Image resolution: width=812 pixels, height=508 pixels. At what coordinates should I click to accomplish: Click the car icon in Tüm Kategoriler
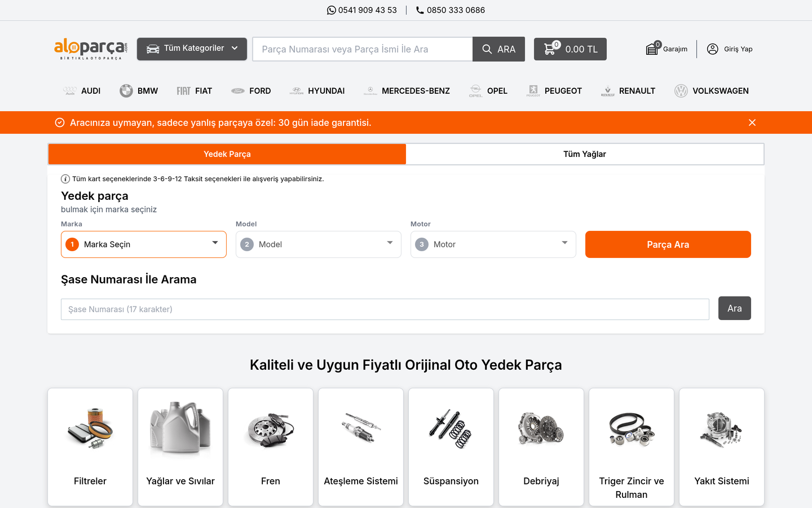coord(153,49)
